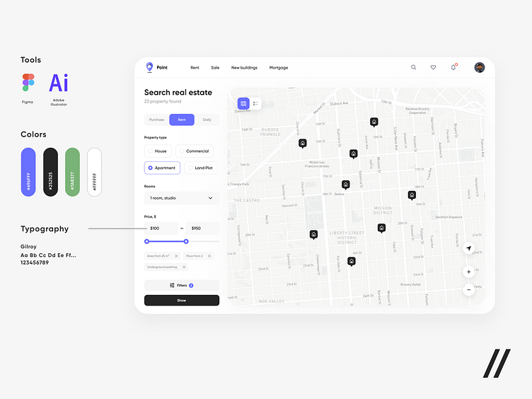The width and height of the screenshot is (532, 399).
Task: Select the map view icon
Action: click(243, 104)
